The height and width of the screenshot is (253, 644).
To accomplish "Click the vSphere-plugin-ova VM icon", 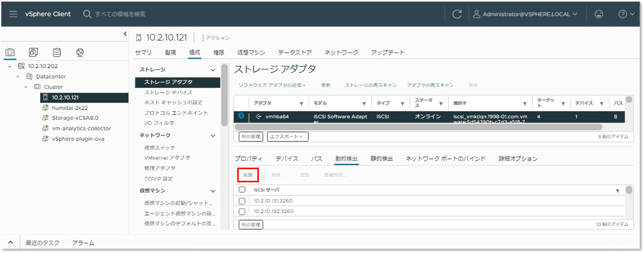I will [x=45, y=139].
